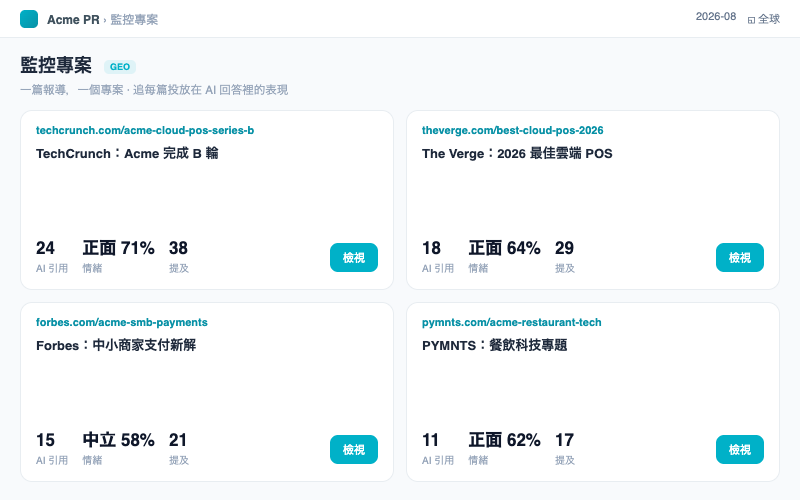The width and height of the screenshot is (800, 500).
Task: Open the Acme PR breadcrumb link
Action: click(x=73, y=19)
